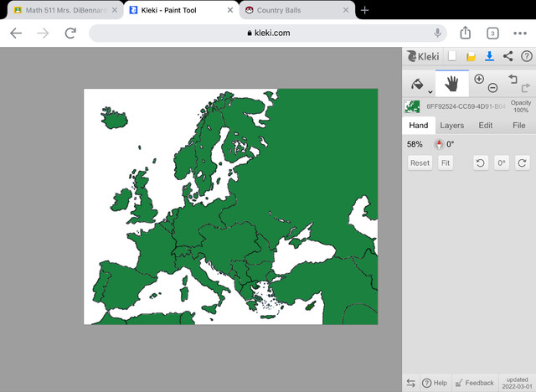Screen dimensions: 536x392
Task: Go back in the browser
Action: coord(16,34)
